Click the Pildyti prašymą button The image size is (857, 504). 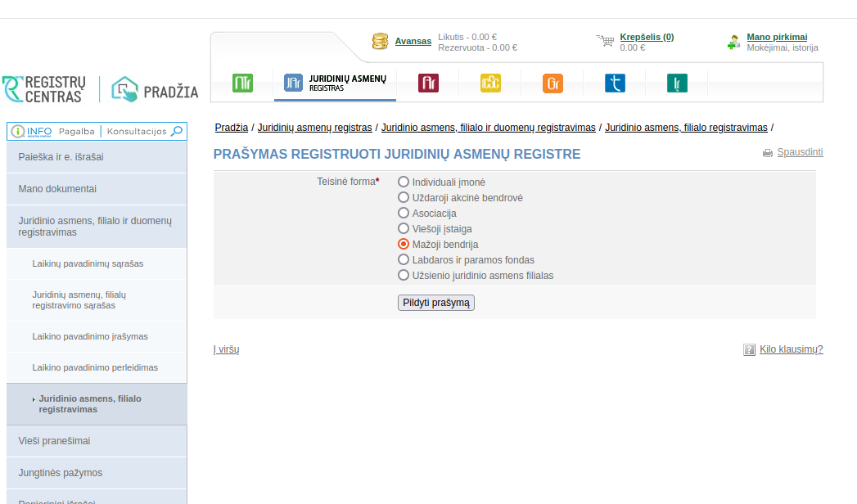[436, 303]
